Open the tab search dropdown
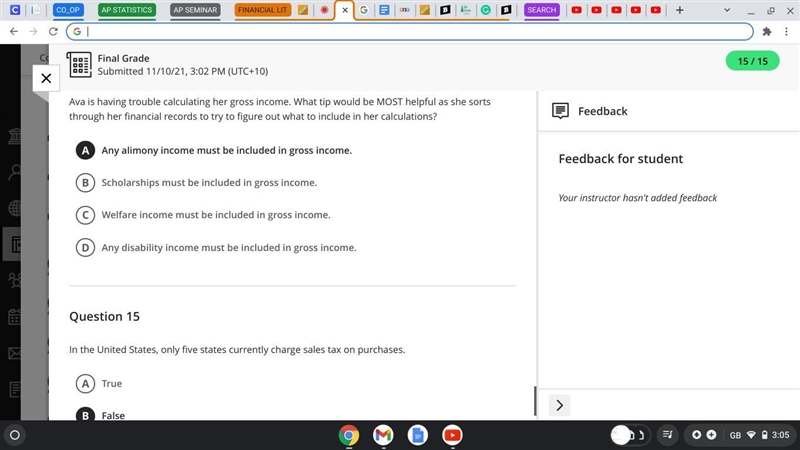 [727, 10]
